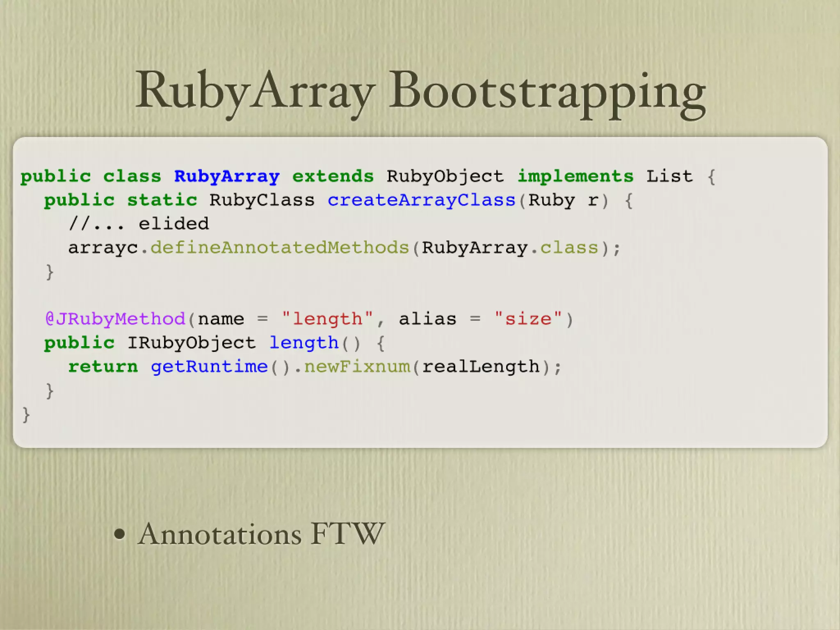
Task: Click the "realLength" argument
Action: (x=481, y=367)
